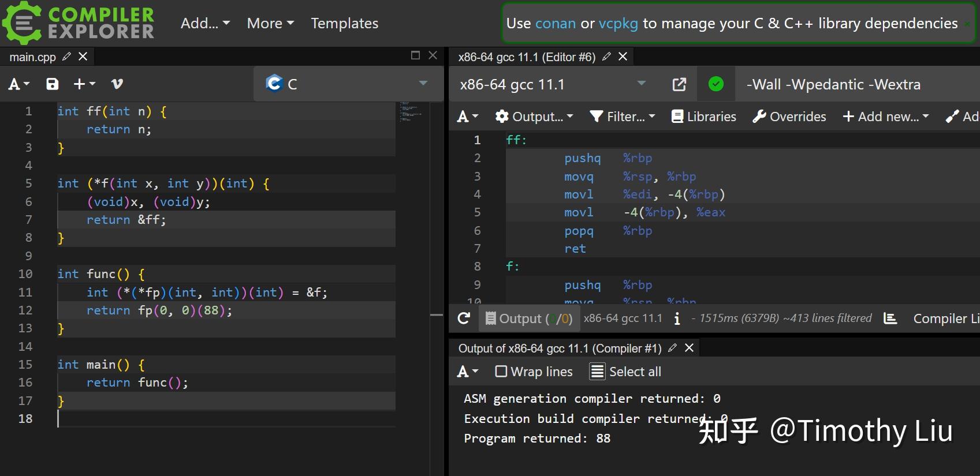The height and width of the screenshot is (476, 980).
Task: Open editor add-new plus dropdown
Action: coord(85,84)
